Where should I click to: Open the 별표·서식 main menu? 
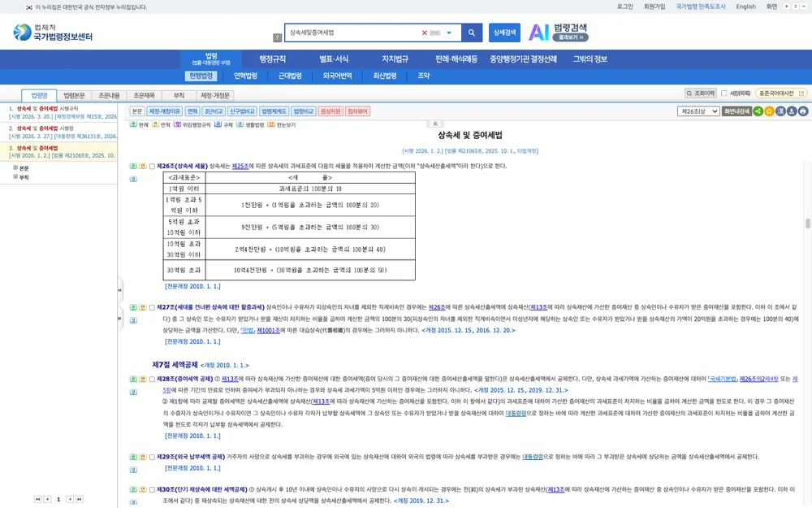[x=334, y=59]
